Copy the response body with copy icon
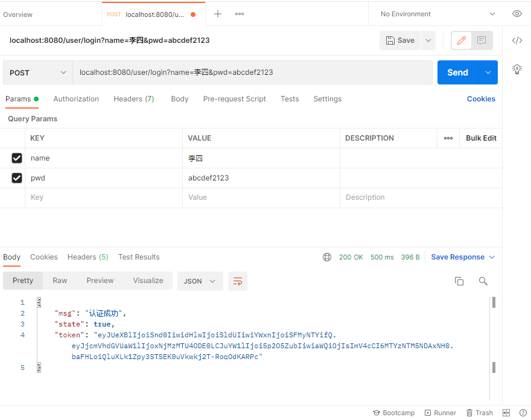531x420 pixels. pyautogui.click(x=459, y=281)
